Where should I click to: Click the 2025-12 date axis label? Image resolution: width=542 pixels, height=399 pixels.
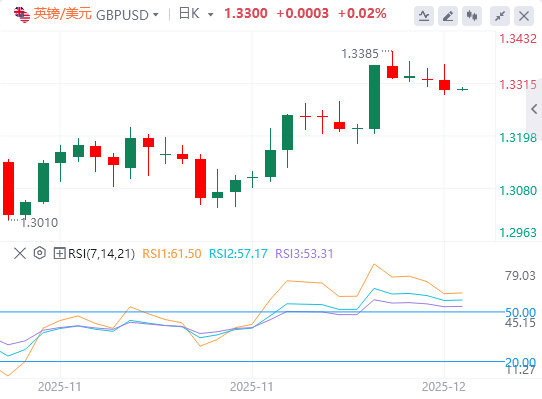(x=443, y=387)
